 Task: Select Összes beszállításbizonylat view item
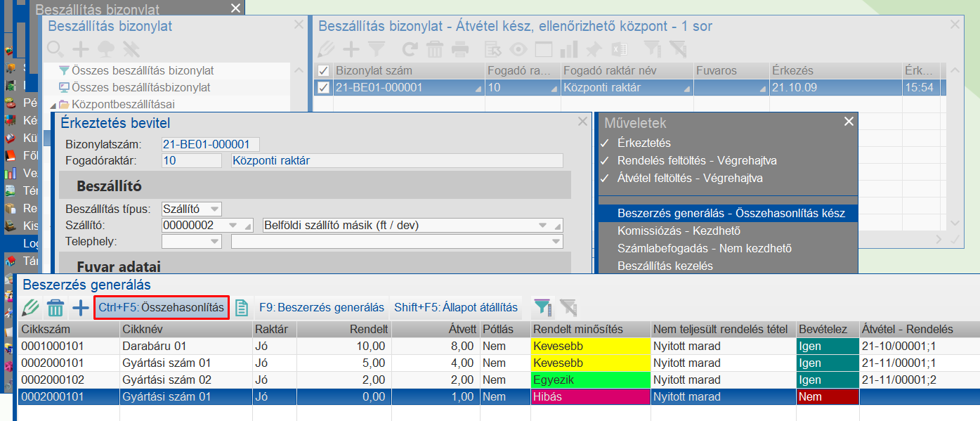[141, 88]
